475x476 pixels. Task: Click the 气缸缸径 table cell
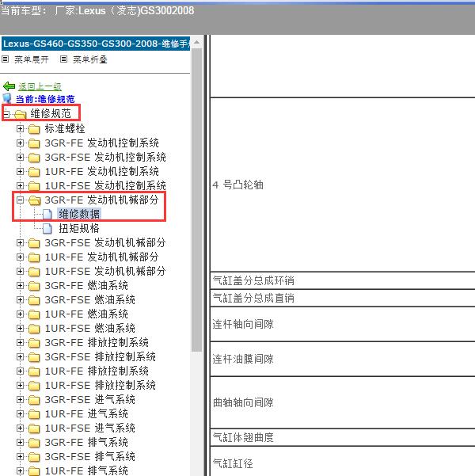pos(342,462)
